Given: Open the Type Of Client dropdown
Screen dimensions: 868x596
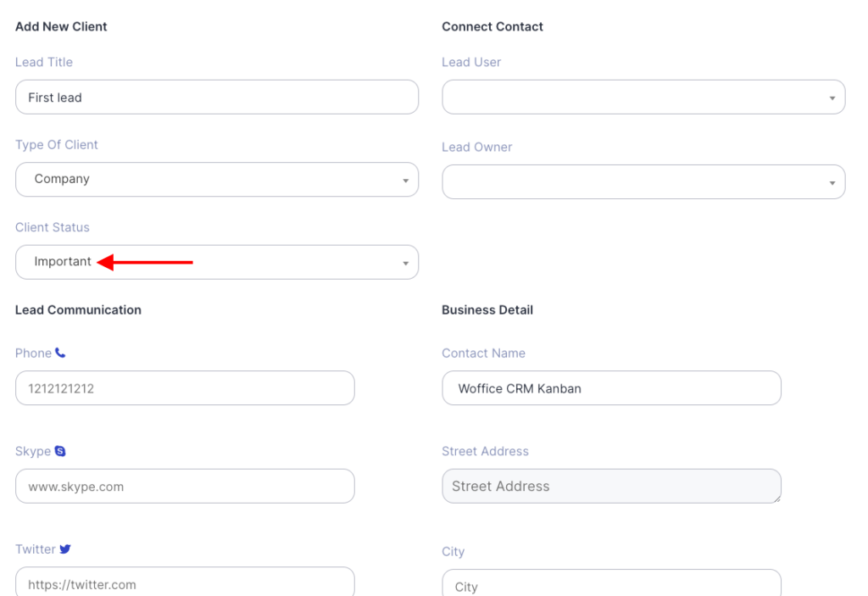Looking at the screenshot, I should pyautogui.click(x=216, y=180).
